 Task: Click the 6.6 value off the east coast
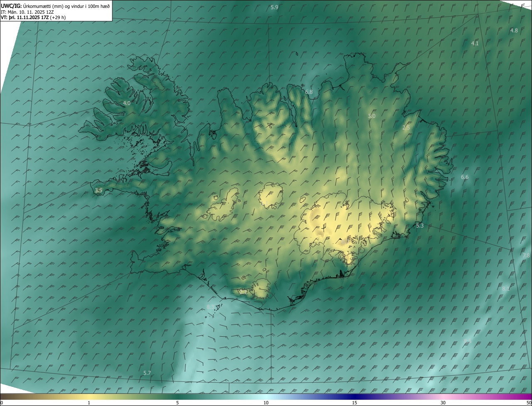pos(465,177)
